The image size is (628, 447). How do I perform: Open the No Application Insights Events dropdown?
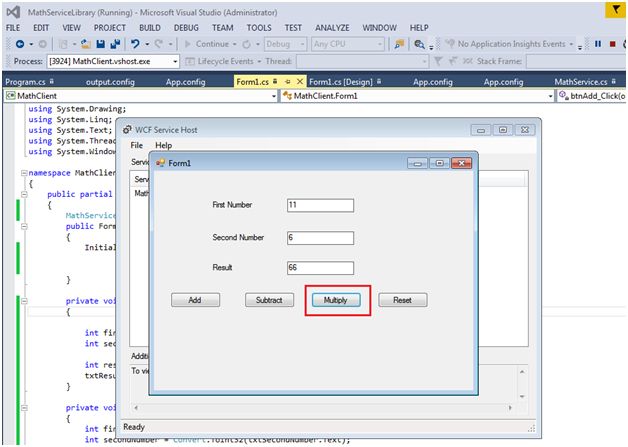click(572, 44)
